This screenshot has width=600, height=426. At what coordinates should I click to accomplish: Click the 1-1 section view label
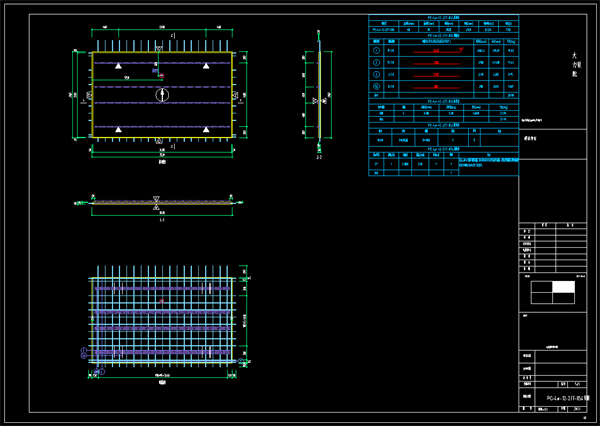(x=162, y=220)
